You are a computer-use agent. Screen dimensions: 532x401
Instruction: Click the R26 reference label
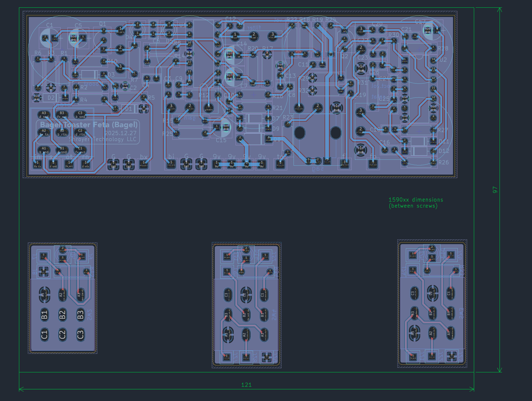[x=444, y=162]
